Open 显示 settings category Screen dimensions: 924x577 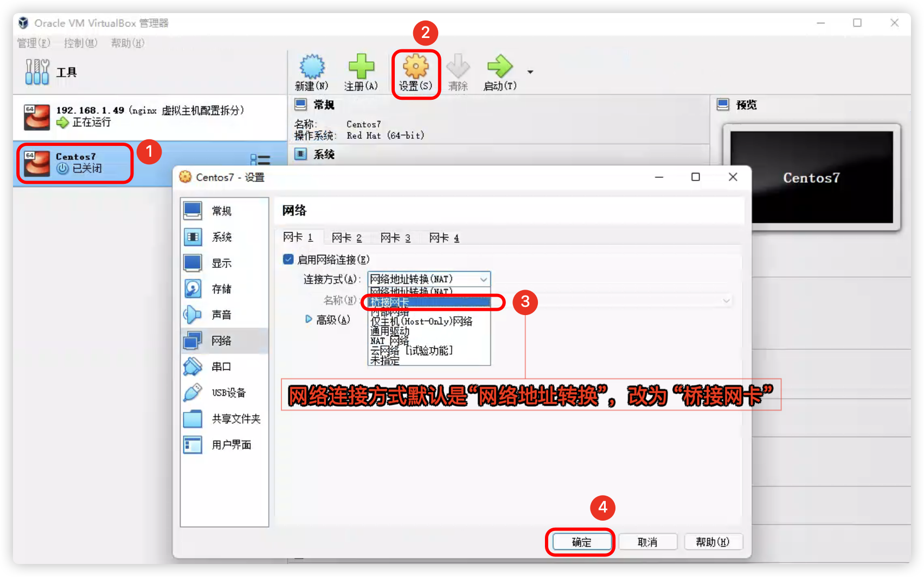click(x=224, y=263)
